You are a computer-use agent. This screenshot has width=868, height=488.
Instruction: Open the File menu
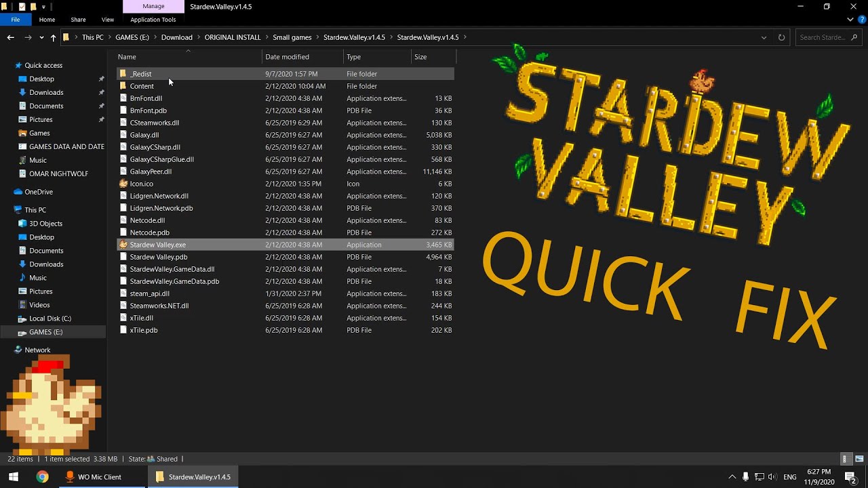click(x=15, y=20)
